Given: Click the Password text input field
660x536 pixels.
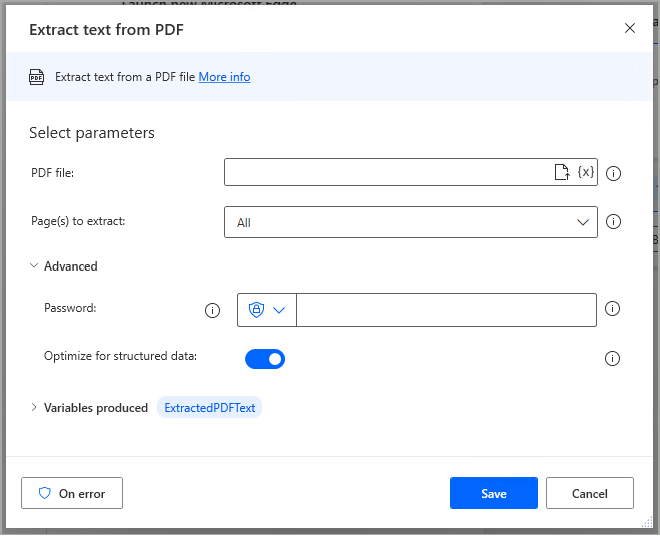Looking at the screenshot, I should pos(446,310).
